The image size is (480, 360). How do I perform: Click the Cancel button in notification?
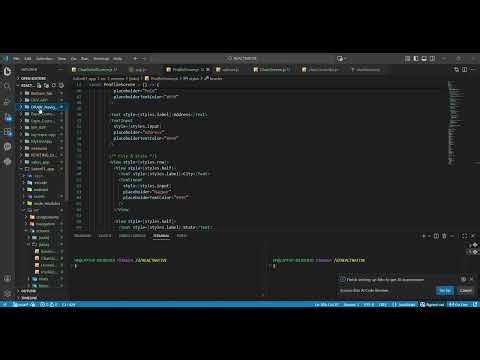pyautogui.click(x=465, y=291)
